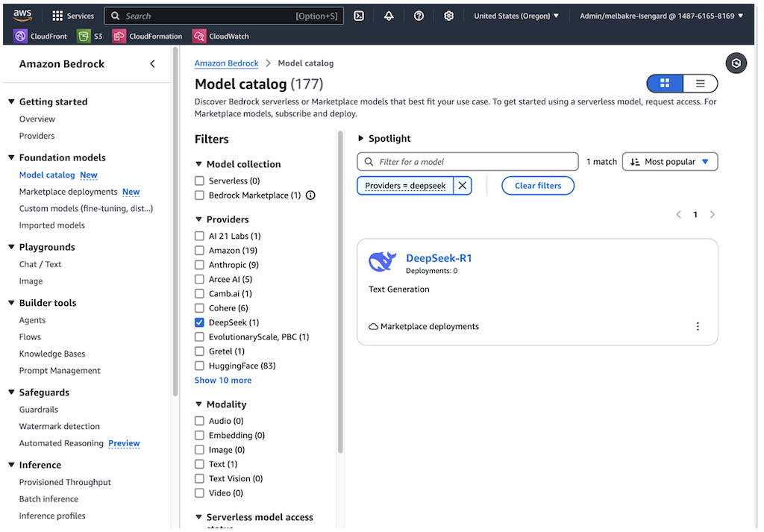Expand the Spotlight section
The width and height of the screenshot is (764, 532).
pos(362,139)
